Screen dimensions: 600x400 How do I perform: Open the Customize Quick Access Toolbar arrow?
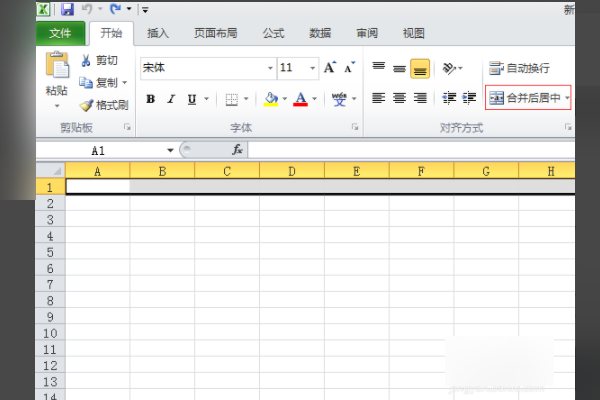[x=145, y=10]
